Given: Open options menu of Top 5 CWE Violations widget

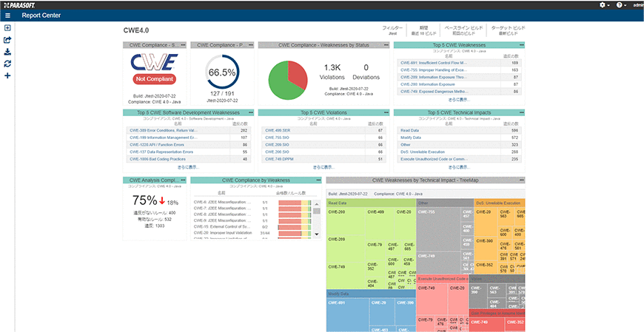Looking at the screenshot, I should click(x=386, y=112).
